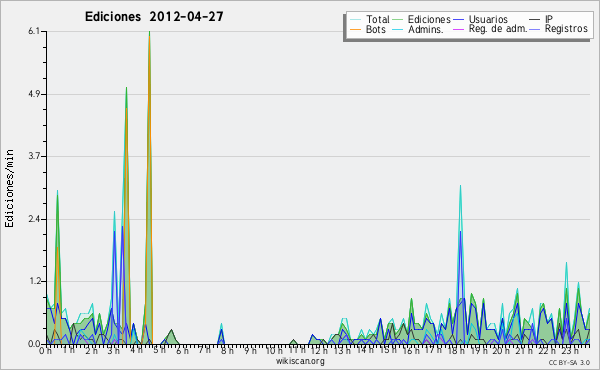Screen dimensions: 600x370
Task: Click the '11 h' x-axis label
Action: (x=297, y=351)
